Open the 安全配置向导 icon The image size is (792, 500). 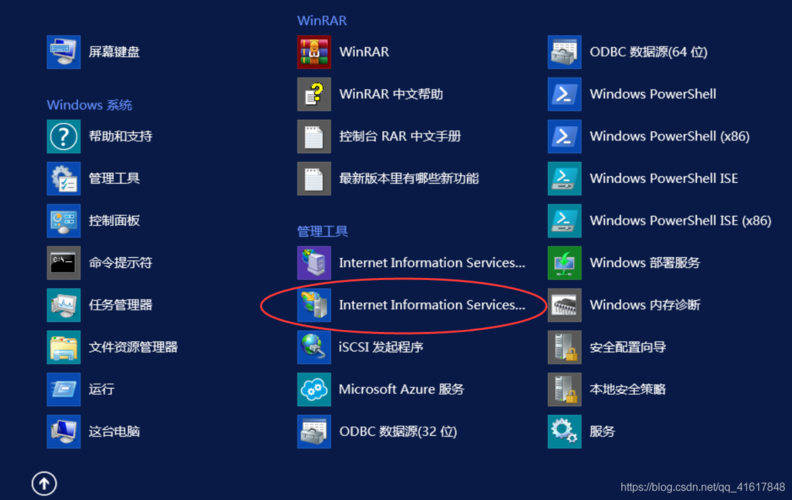[565, 347]
